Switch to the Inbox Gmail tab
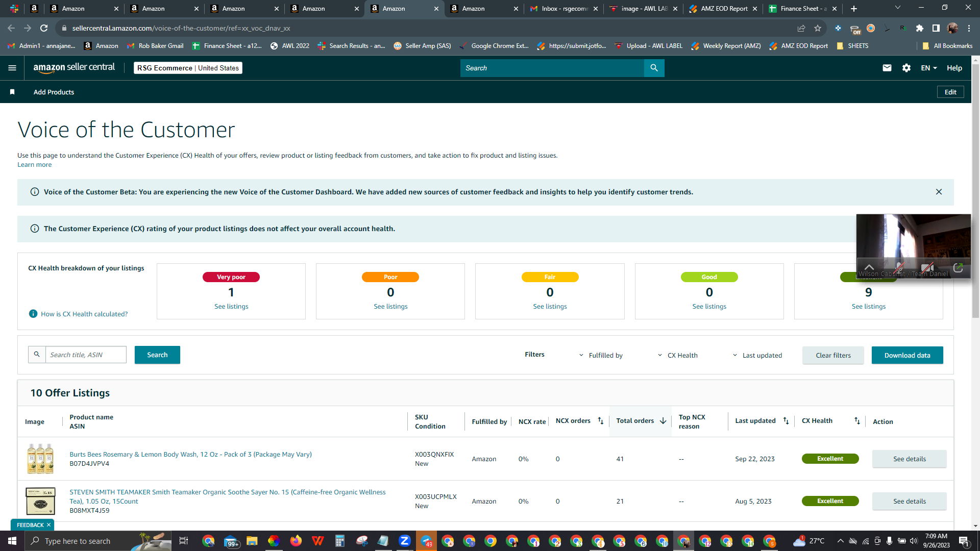The width and height of the screenshot is (980, 551). (564, 9)
